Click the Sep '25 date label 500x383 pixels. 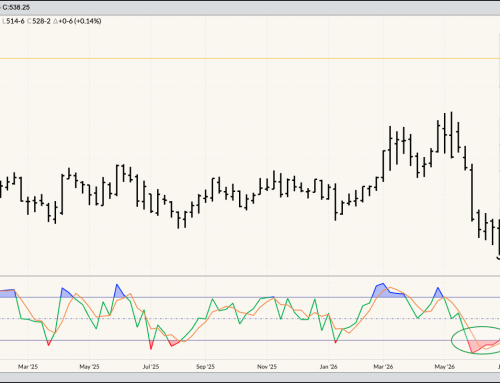pos(205,367)
